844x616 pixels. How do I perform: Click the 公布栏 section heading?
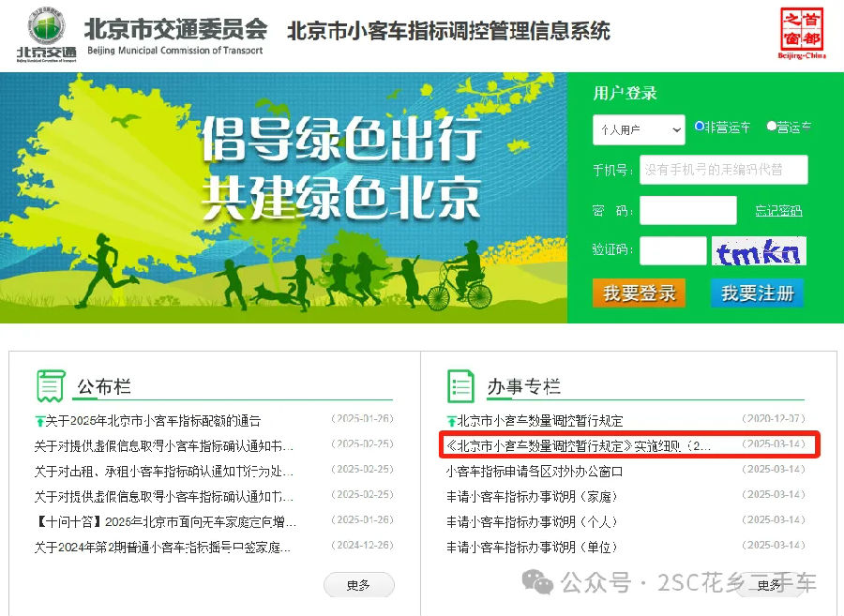(104, 386)
